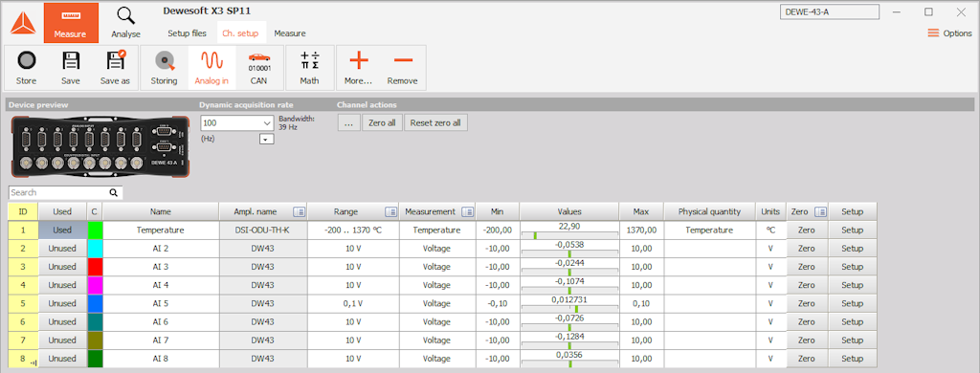980x373 pixels.
Task: Change the AI 5 range 0,1 V
Action: click(x=353, y=303)
